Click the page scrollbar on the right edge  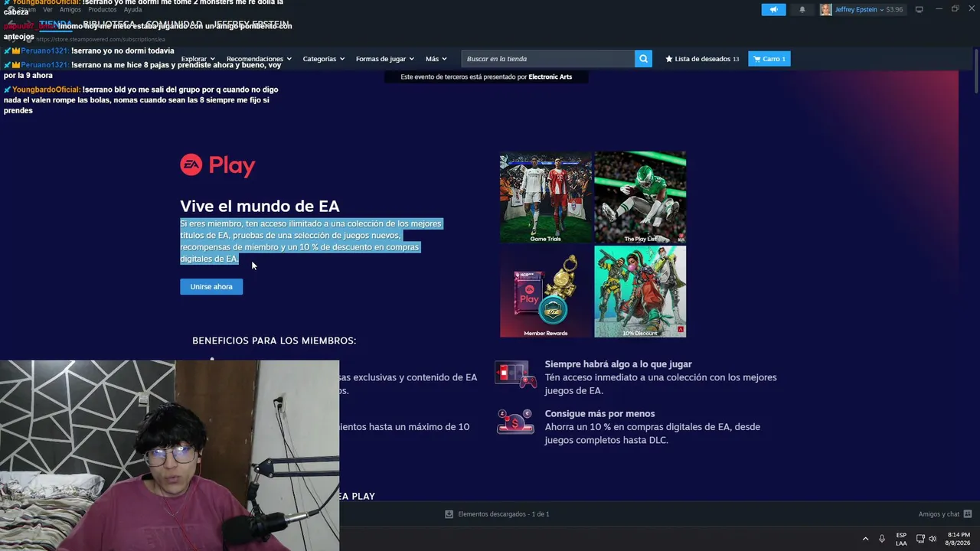[x=977, y=73]
